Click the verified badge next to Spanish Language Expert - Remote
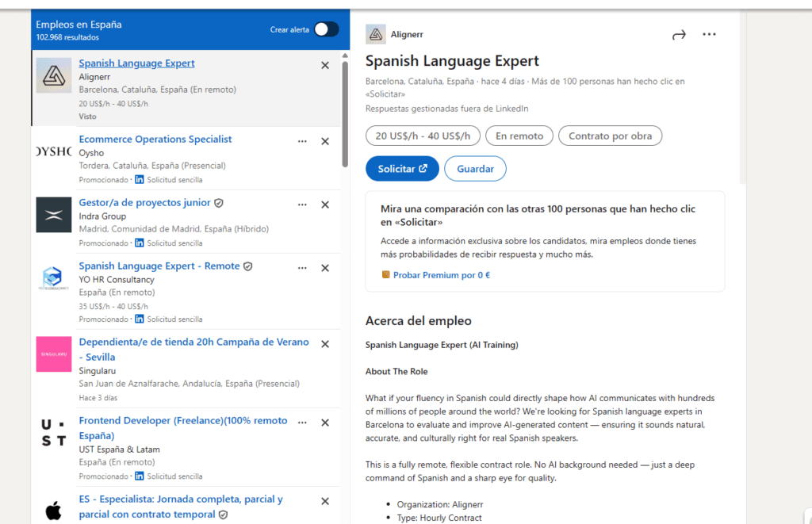 248,266
